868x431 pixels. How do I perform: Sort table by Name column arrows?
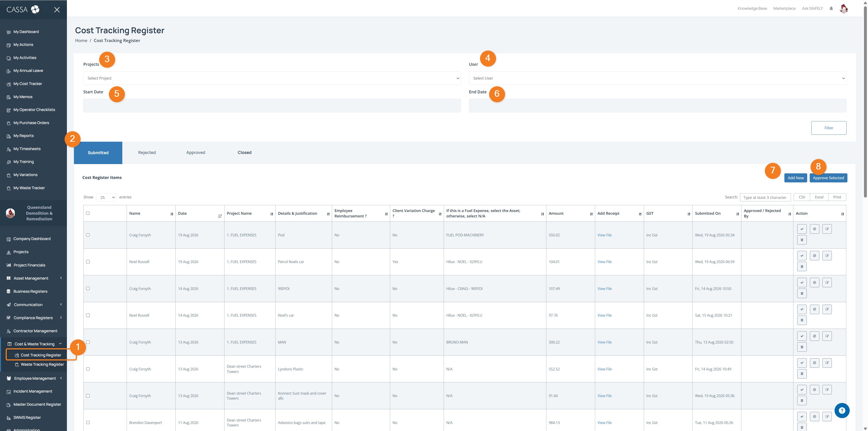(x=172, y=214)
